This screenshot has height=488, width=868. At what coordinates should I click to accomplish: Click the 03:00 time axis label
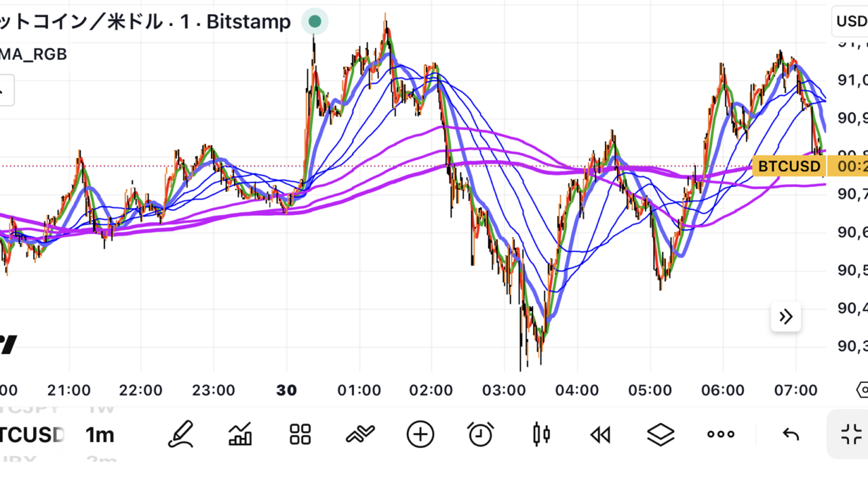(x=504, y=390)
